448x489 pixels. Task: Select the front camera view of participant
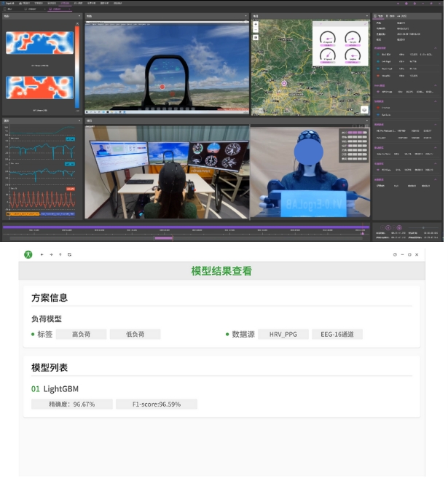pyautogui.click(x=310, y=172)
